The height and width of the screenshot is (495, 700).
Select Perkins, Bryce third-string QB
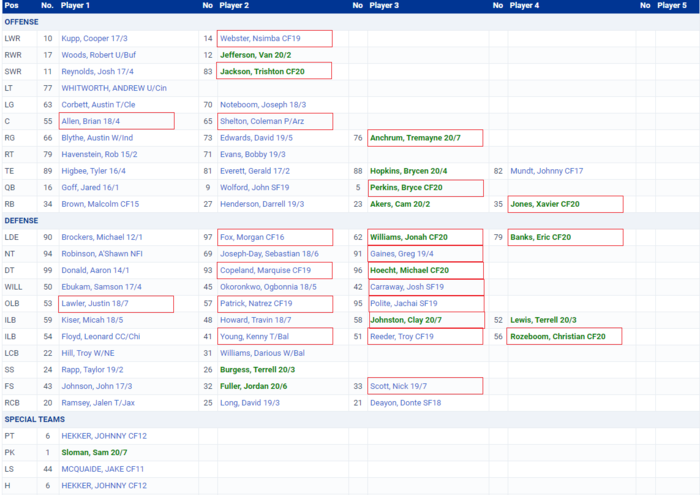pyautogui.click(x=406, y=187)
